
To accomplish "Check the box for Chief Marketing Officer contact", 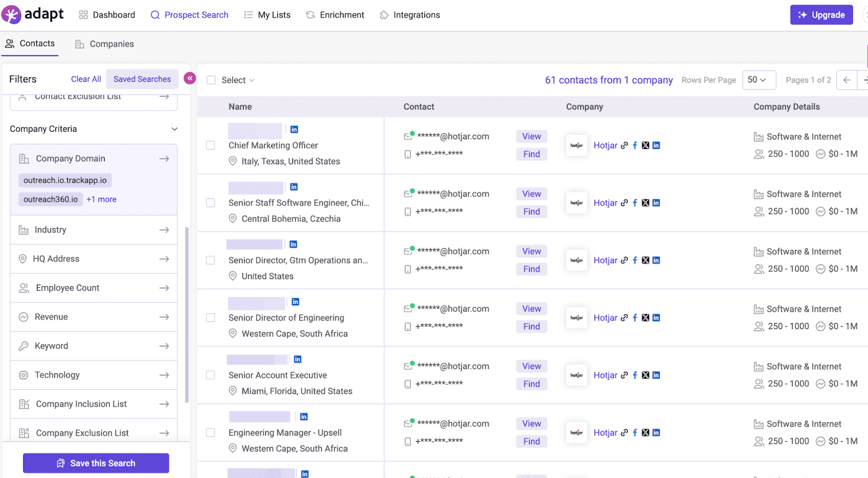I will pyautogui.click(x=210, y=146).
